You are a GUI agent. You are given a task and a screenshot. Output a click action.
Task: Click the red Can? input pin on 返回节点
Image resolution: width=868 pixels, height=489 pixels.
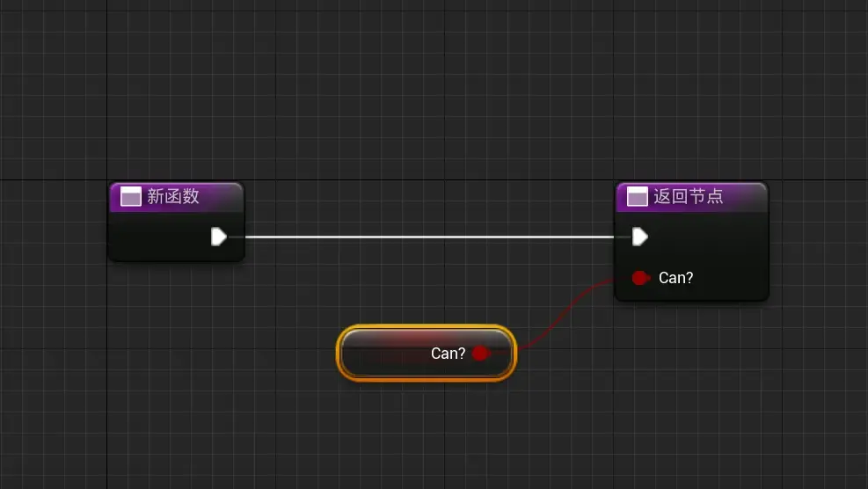pyautogui.click(x=640, y=277)
